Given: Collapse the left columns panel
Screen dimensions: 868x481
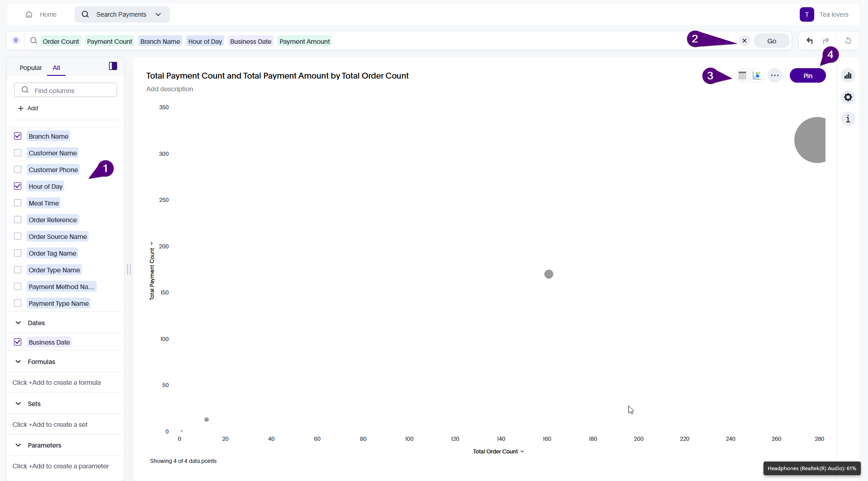Looking at the screenshot, I should pyautogui.click(x=113, y=66).
